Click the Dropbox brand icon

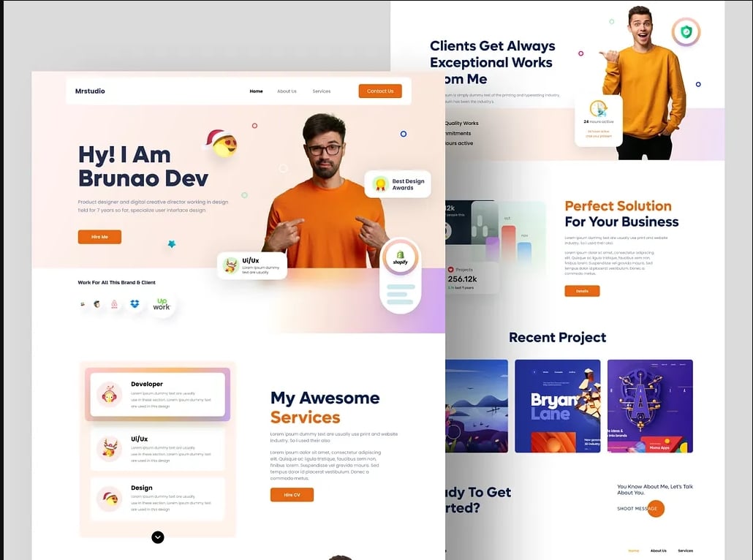(135, 303)
